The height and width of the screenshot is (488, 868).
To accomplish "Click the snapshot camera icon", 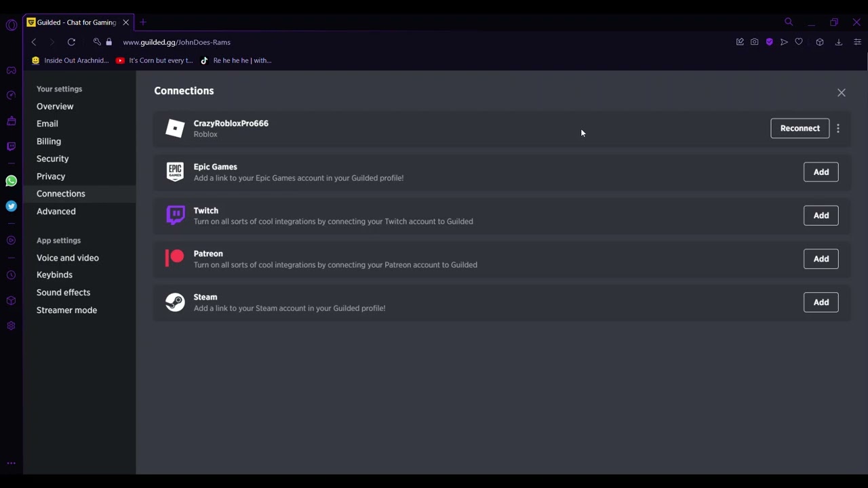I will point(754,42).
